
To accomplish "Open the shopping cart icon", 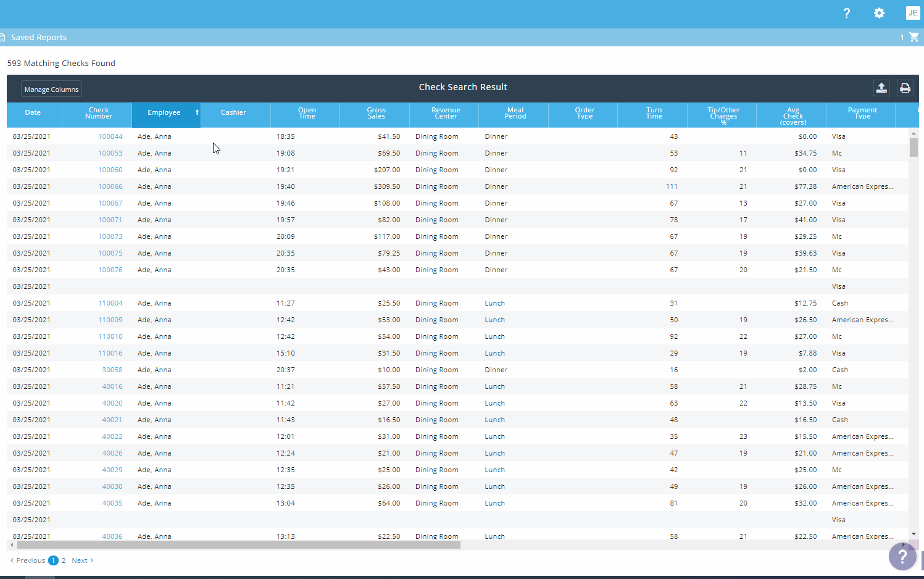I will click(914, 37).
